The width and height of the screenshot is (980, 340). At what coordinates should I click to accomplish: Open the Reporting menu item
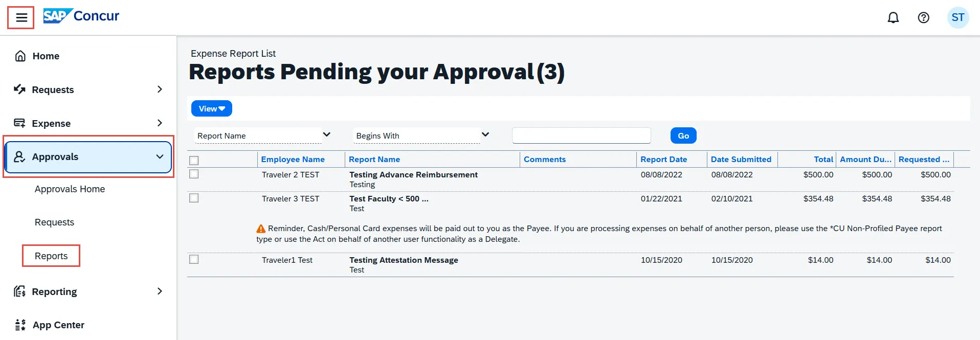[54, 291]
